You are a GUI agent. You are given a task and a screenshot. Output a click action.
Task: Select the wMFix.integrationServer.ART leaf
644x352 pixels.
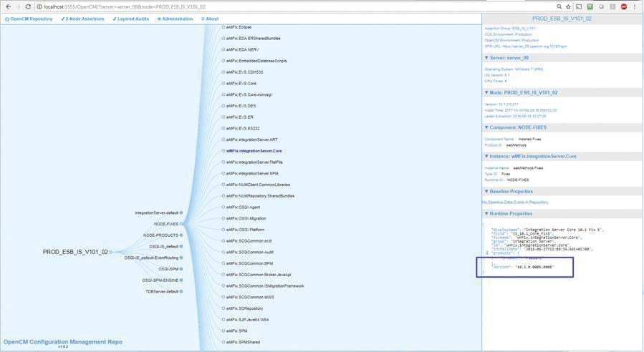pos(251,140)
